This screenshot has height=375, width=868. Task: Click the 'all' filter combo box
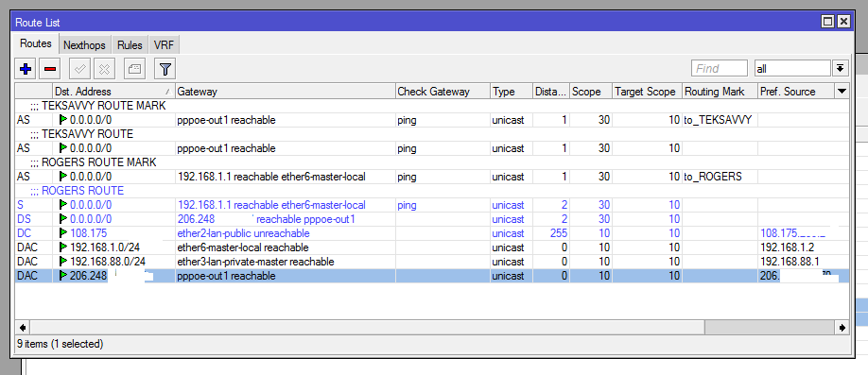tap(792, 69)
